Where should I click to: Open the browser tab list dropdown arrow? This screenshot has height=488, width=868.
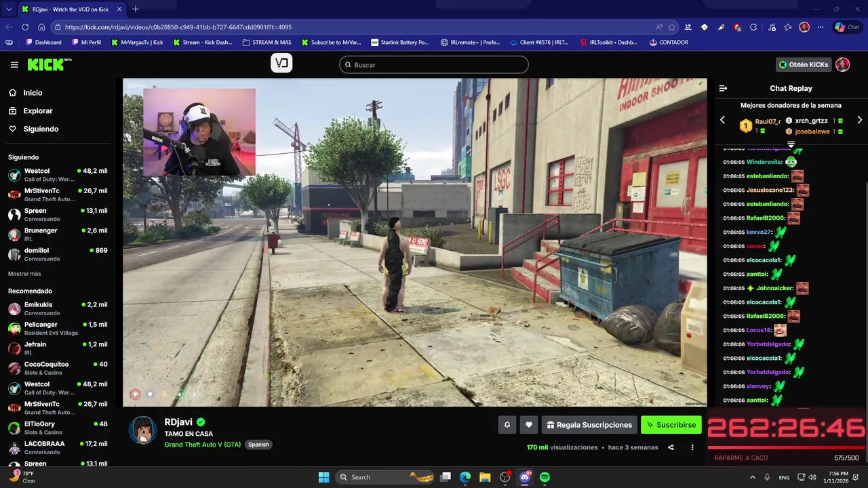tap(9, 9)
